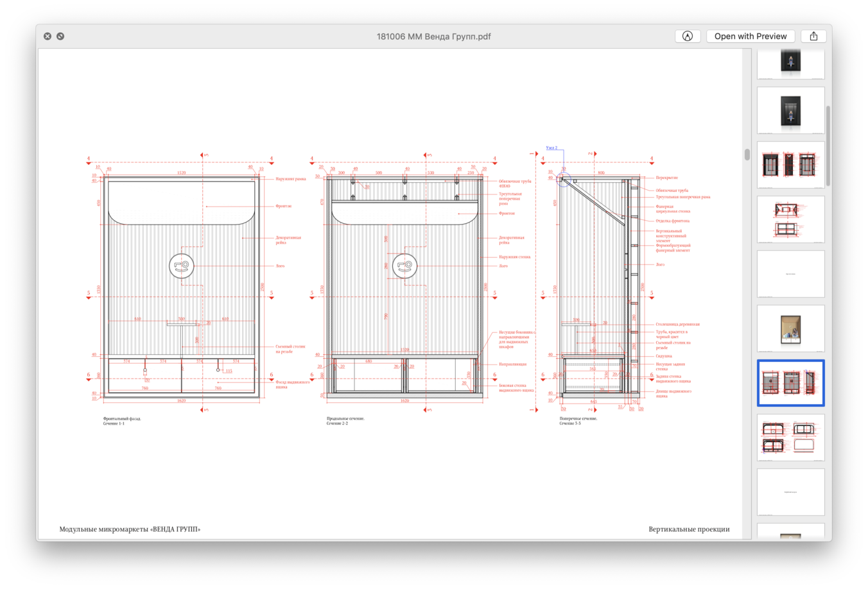
Task: Select the thumbnail with two horizontal plan sections
Action: tap(790, 219)
